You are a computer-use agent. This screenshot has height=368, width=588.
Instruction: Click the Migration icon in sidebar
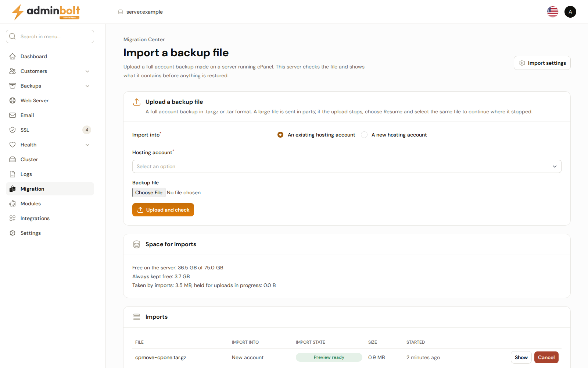pos(12,189)
